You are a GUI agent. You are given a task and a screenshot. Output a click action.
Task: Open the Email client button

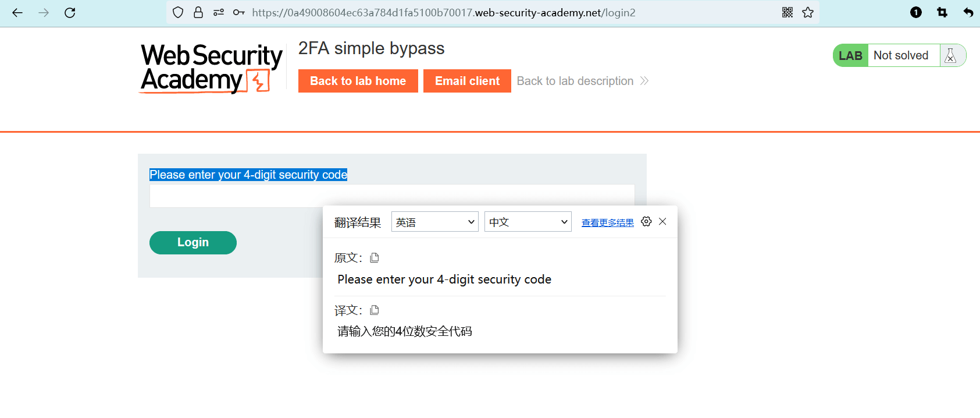tap(467, 81)
